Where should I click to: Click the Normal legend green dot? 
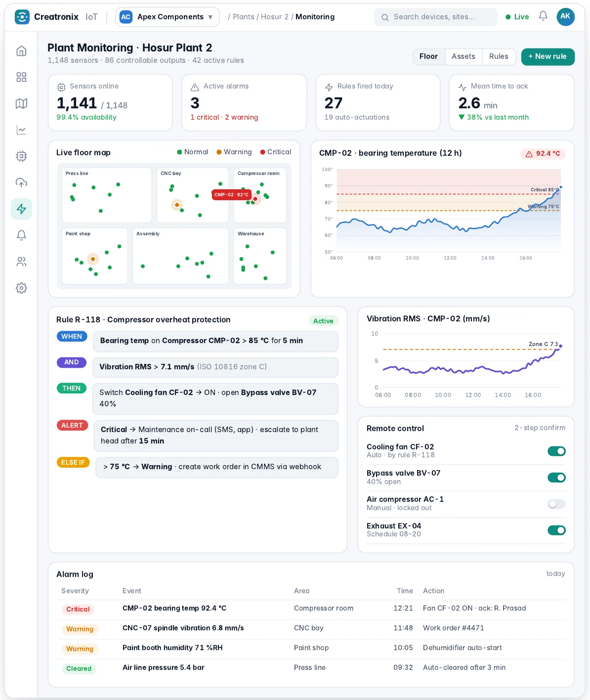(x=179, y=152)
